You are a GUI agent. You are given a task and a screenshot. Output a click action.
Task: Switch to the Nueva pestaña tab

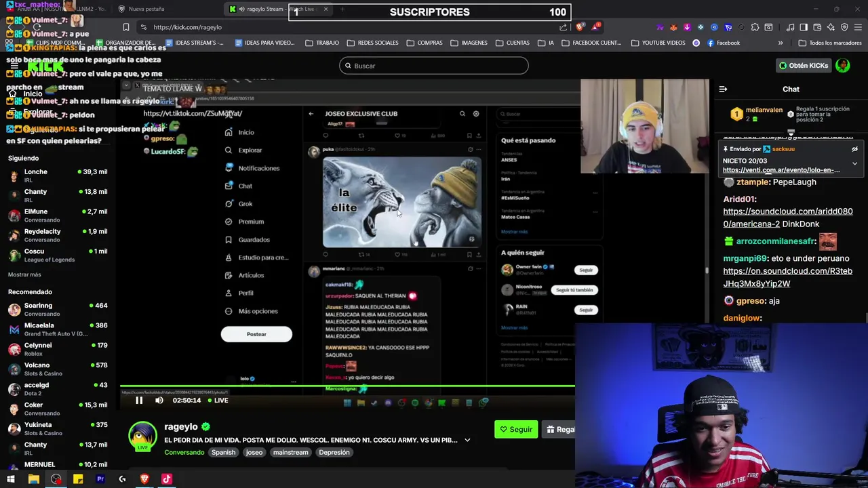(142, 9)
